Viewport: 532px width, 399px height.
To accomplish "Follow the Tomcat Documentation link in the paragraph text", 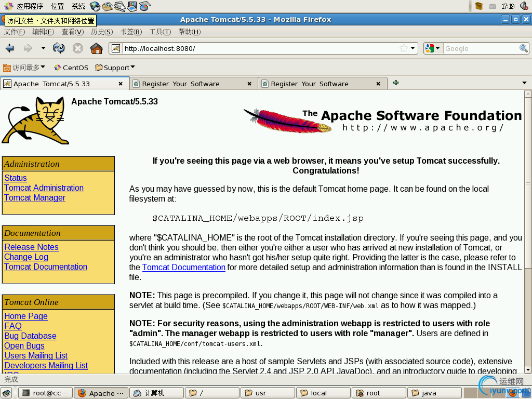I will (x=183, y=268).
